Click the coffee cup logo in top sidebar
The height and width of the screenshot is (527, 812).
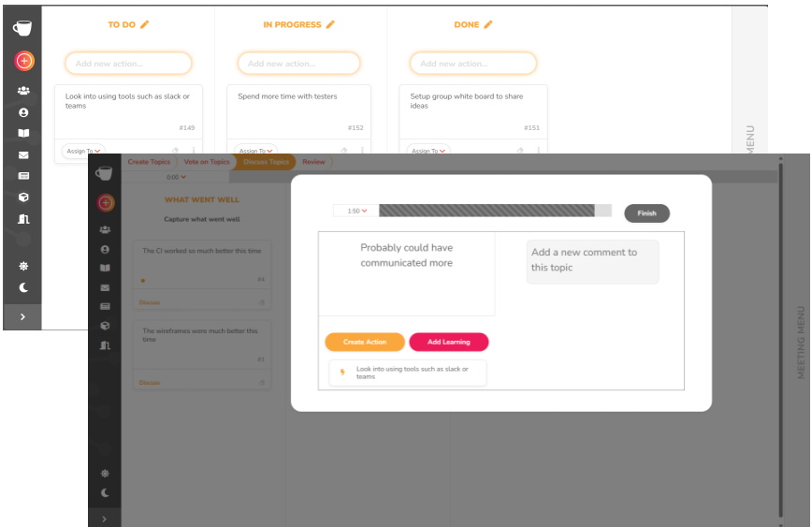pyautogui.click(x=23, y=28)
